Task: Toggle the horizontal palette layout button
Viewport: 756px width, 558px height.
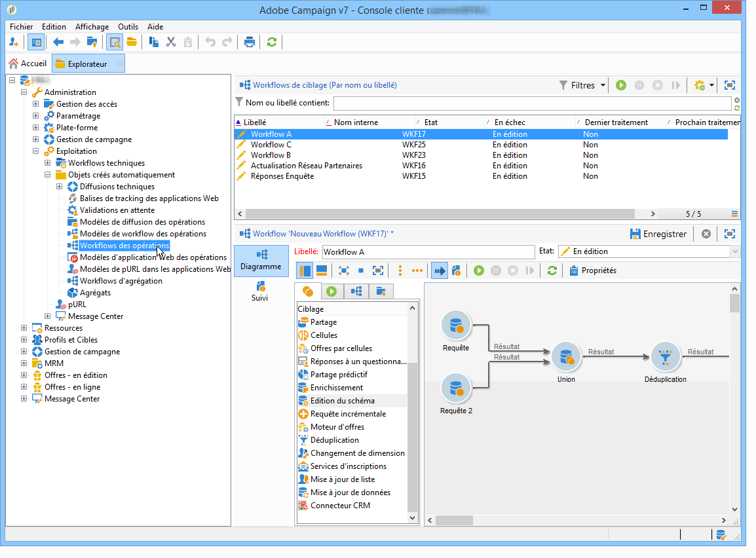Action: point(322,270)
